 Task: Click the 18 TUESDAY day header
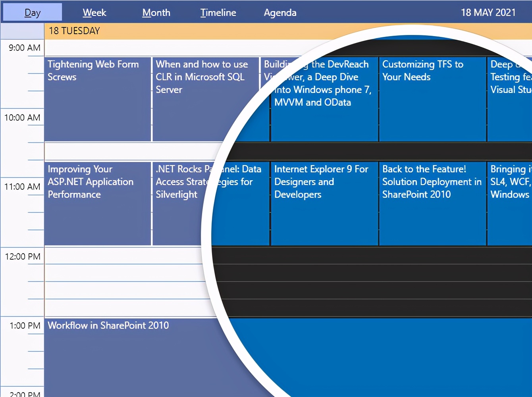(x=74, y=31)
